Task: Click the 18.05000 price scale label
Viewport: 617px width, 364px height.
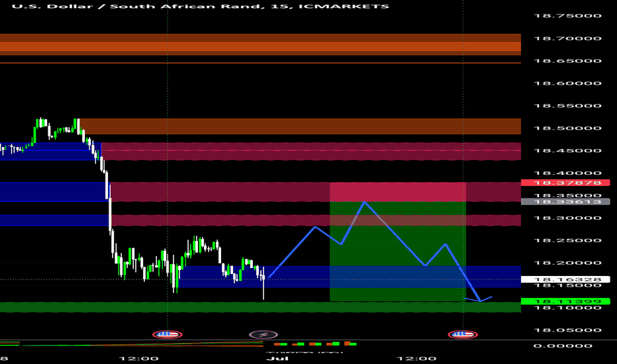Action: [x=567, y=330]
